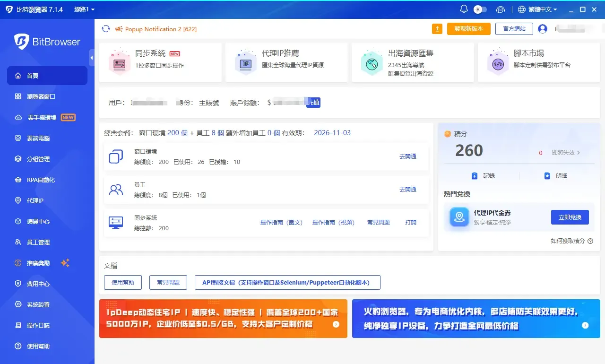The image size is (605, 364).
Task: Click the 窗口環境 windows icon
Action: pyautogui.click(x=116, y=156)
